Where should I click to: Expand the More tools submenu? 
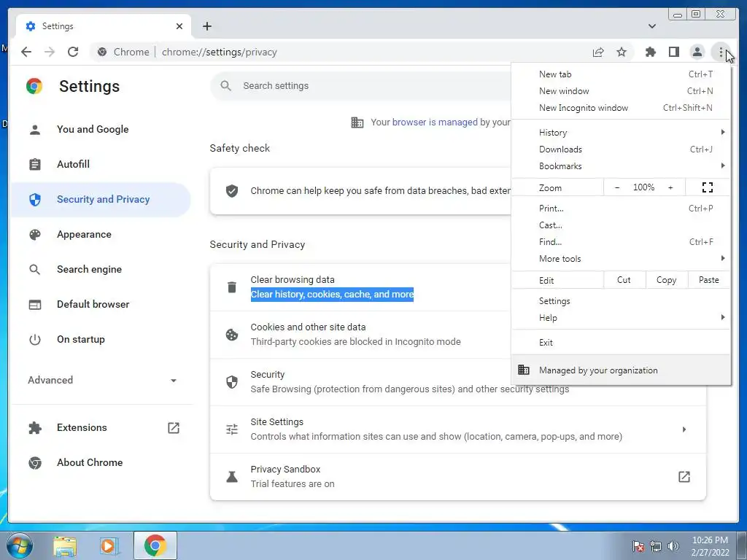pos(621,259)
